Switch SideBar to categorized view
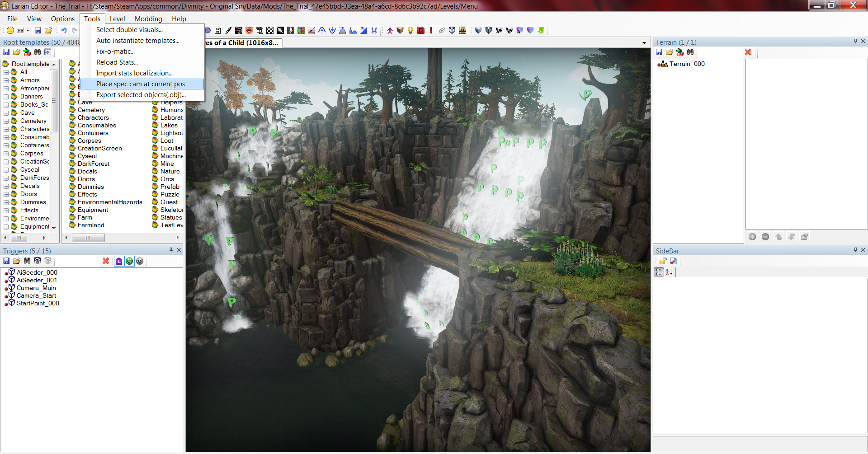 pos(659,272)
